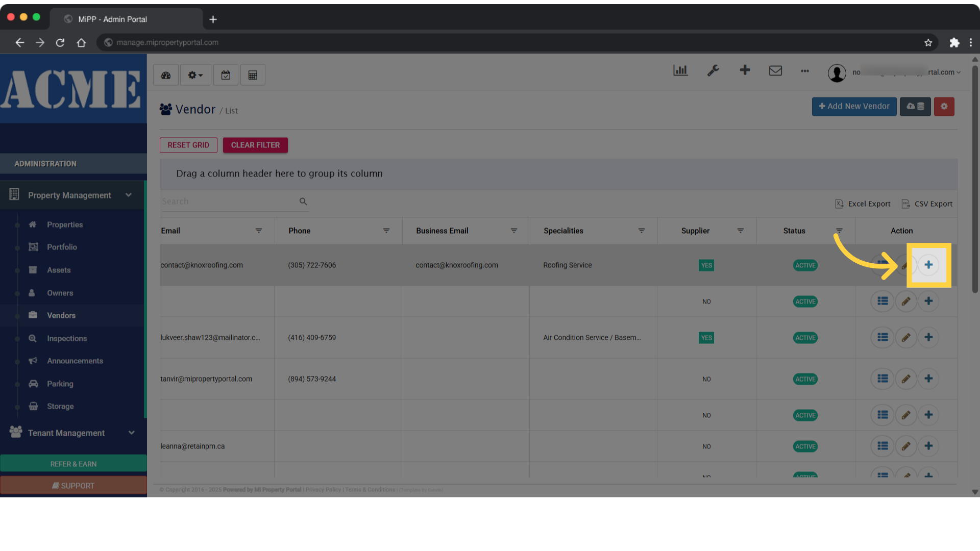The image size is (980, 551).
Task: Export the grid via Excel Export
Action: (863, 204)
